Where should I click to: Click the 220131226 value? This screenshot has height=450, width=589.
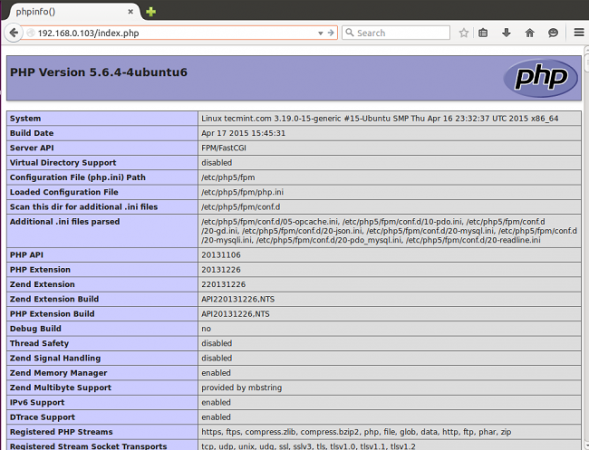(223, 284)
